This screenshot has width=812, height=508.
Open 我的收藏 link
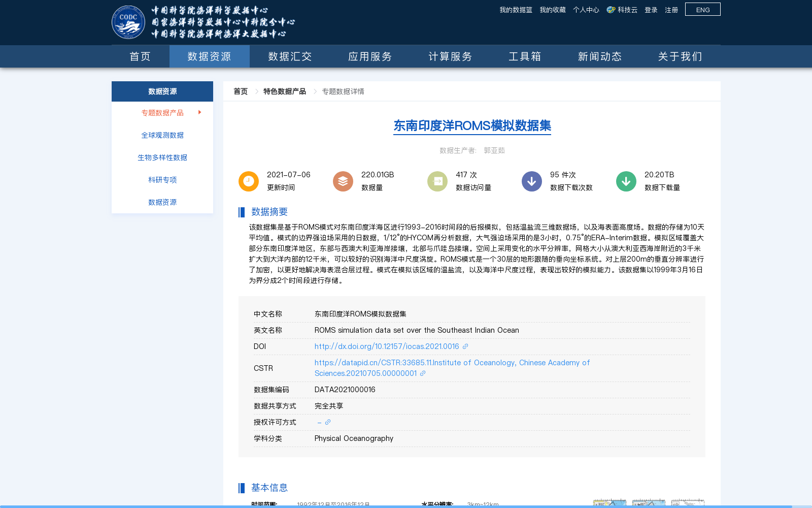tap(553, 10)
